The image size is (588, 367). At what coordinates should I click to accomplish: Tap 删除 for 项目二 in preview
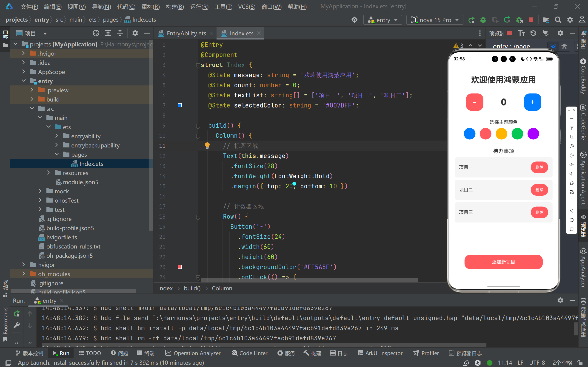pyautogui.click(x=539, y=190)
